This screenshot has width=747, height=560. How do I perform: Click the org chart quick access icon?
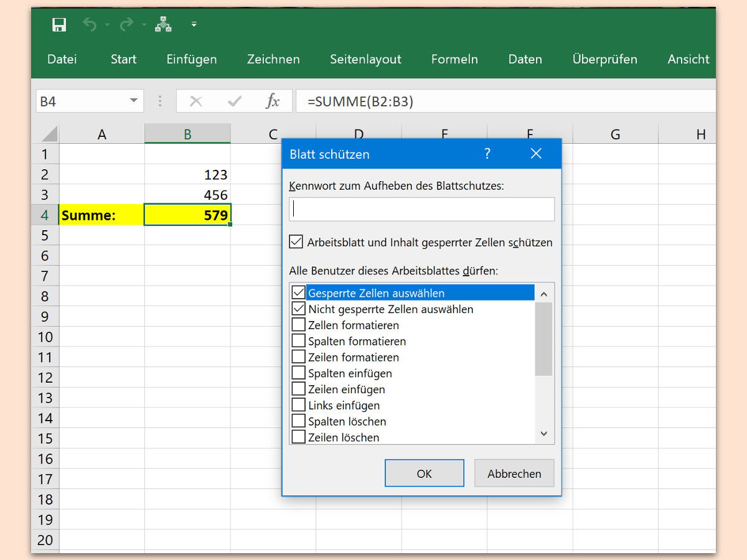click(x=164, y=25)
